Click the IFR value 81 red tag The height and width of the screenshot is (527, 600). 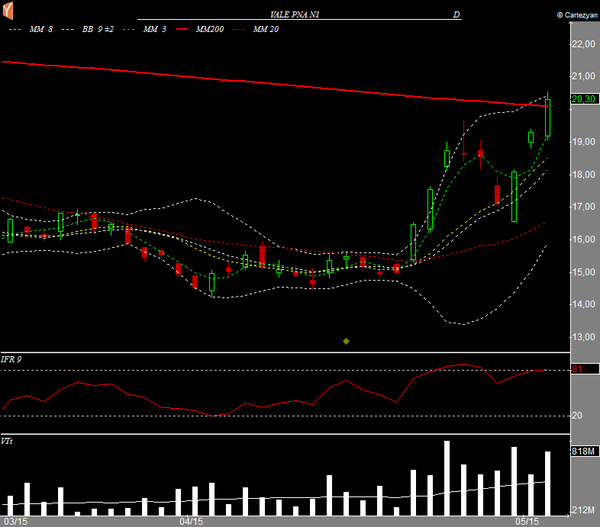coord(578,370)
